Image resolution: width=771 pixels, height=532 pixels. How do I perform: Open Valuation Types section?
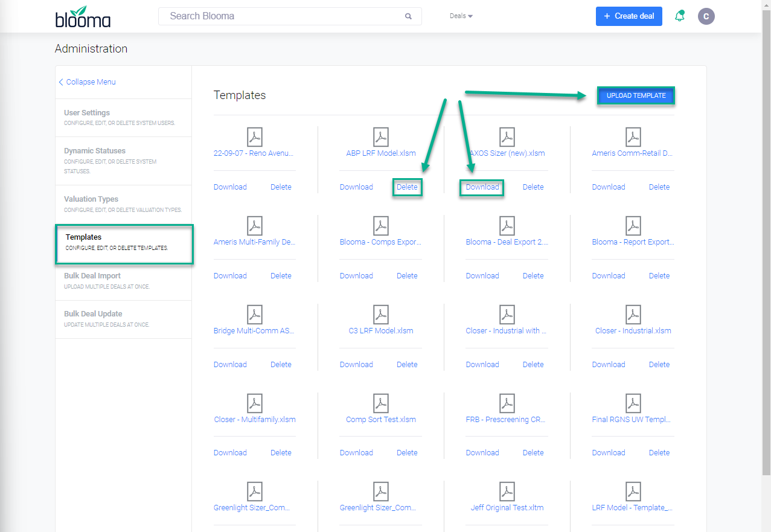(123, 204)
